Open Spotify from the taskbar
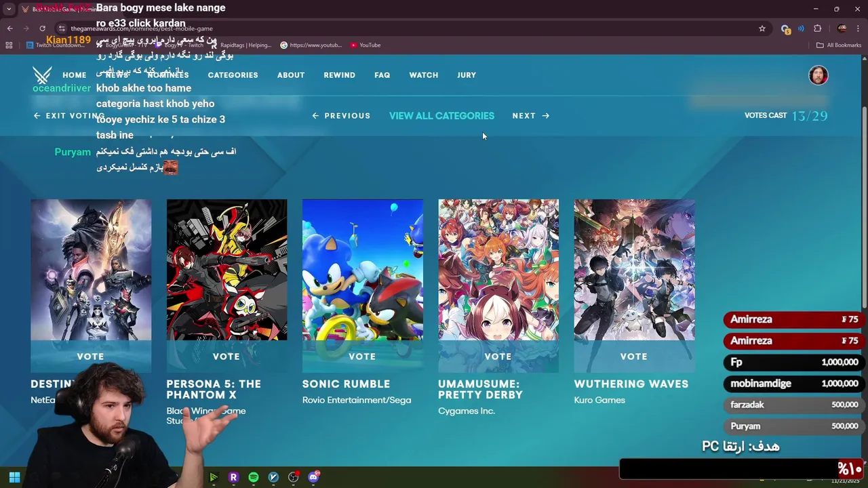868x488 pixels. tap(254, 477)
